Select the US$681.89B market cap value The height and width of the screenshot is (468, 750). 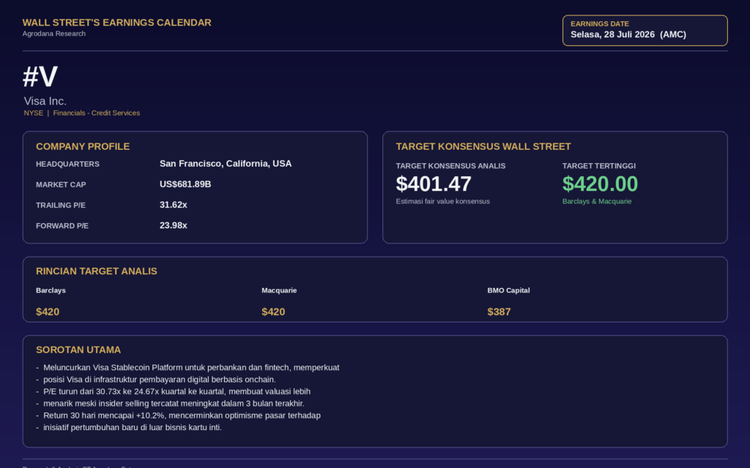click(185, 184)
